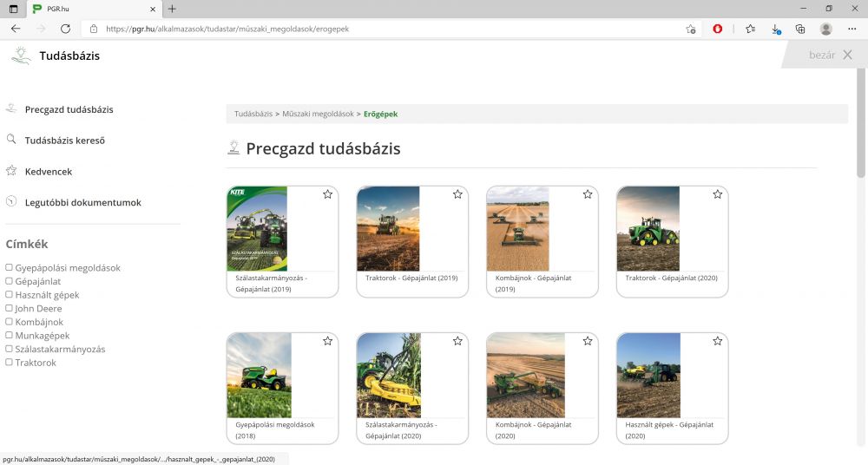Screen dimensions: 868x465
Task: Close the PGR.hu tab
Action: (153, 9)
